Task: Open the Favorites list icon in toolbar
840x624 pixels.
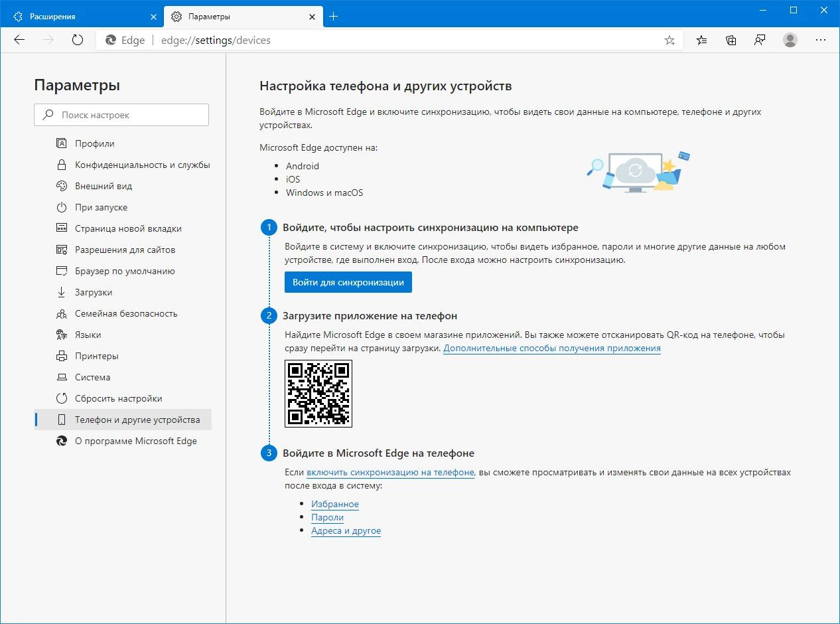Action: [701, 40]
